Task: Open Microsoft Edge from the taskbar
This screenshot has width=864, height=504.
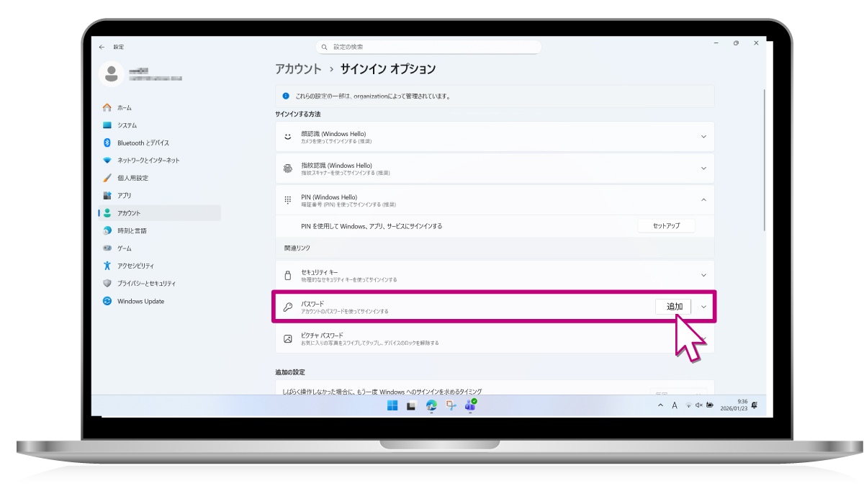Action: click(431, 405)
